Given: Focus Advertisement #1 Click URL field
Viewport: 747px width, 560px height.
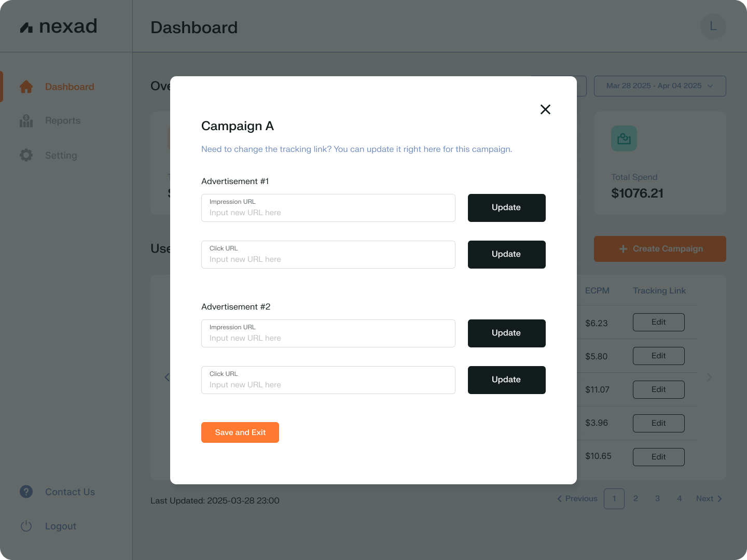Looking at the screenshot, I should (328, 255).
